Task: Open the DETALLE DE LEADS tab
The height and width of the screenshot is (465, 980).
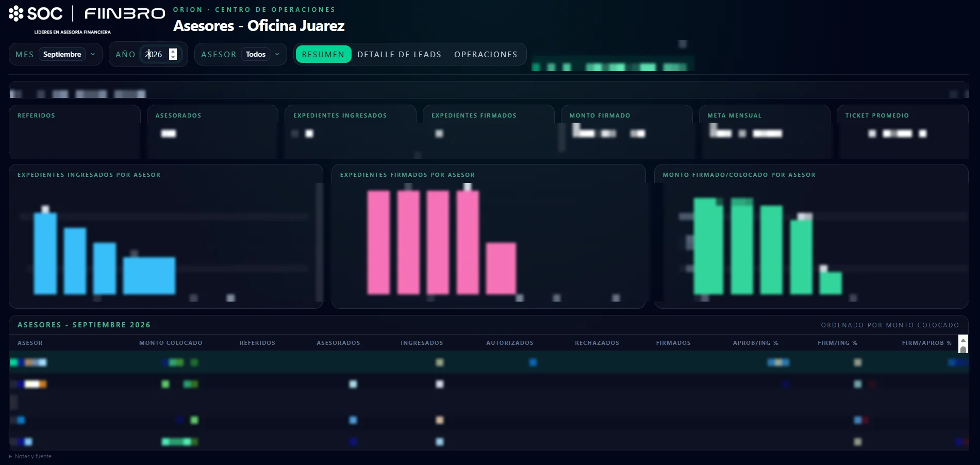Action: pos(400,54)
